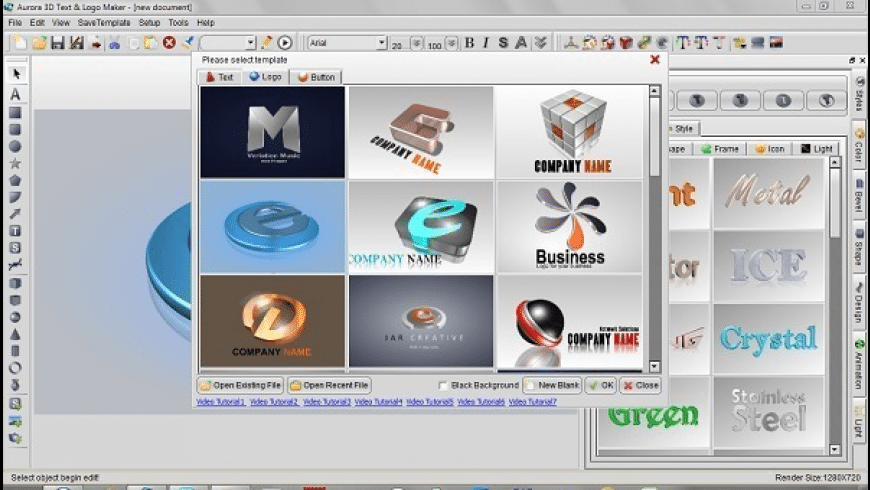Screen dimensions: 870x490
Task: Open the Video Tutorial1 link
Action: click(221, 402)
